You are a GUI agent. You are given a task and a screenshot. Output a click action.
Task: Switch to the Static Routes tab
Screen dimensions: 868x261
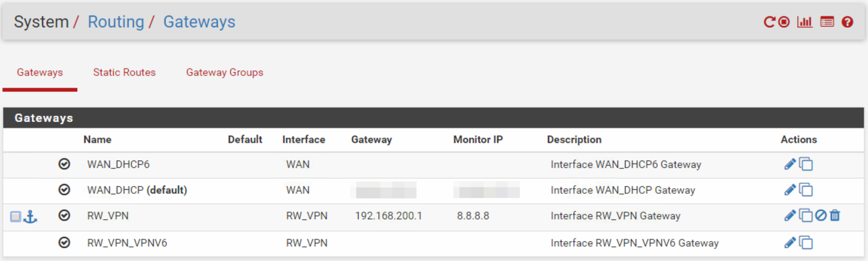click(x=124, y=72)
